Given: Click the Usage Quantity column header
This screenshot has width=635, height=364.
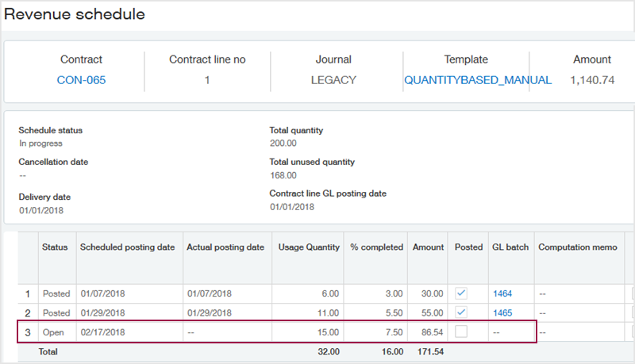Looking at the screenshot, I should (309, 247).
